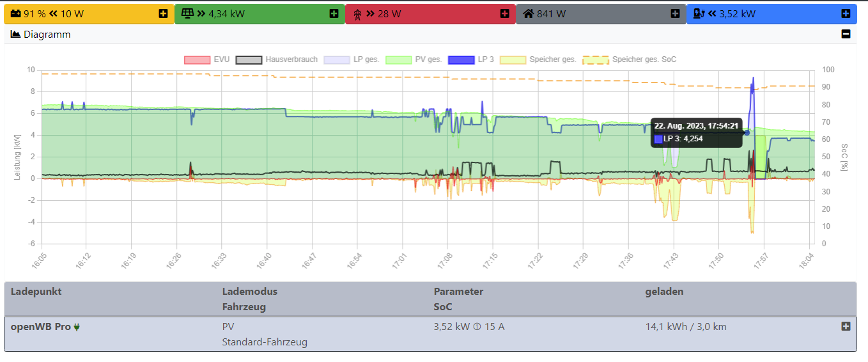Image resolution: width=868 pixels, height=362 pixels.
Task: Expand the yellow battery status card
Action: (x=163, y=13)
